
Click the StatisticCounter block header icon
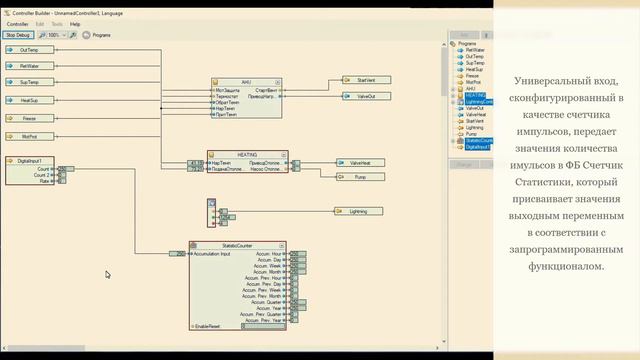tap(193, 246)
